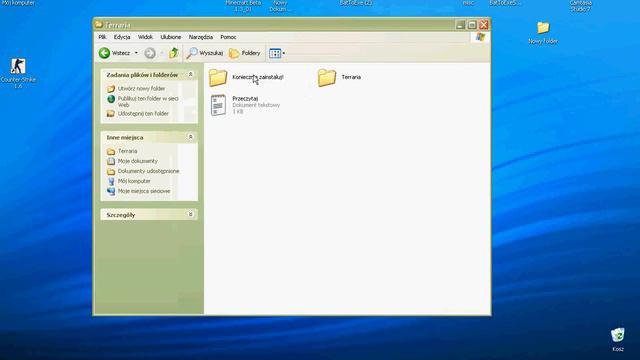Open the Plik menu
640x360 pixels.
102,37
